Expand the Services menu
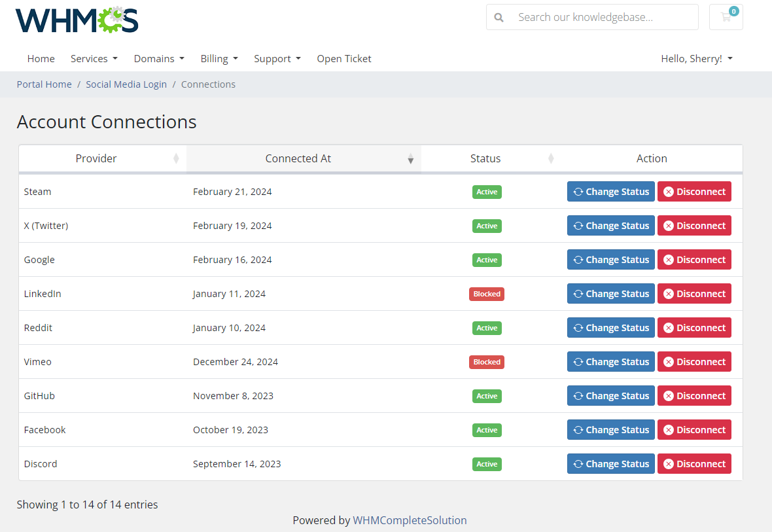The image size is (772, 532). (x=94, y=59)
